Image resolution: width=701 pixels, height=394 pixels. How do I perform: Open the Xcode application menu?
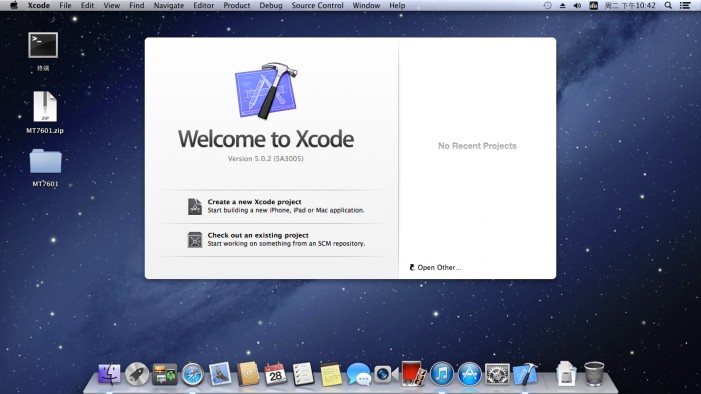[x=38, y=5]
